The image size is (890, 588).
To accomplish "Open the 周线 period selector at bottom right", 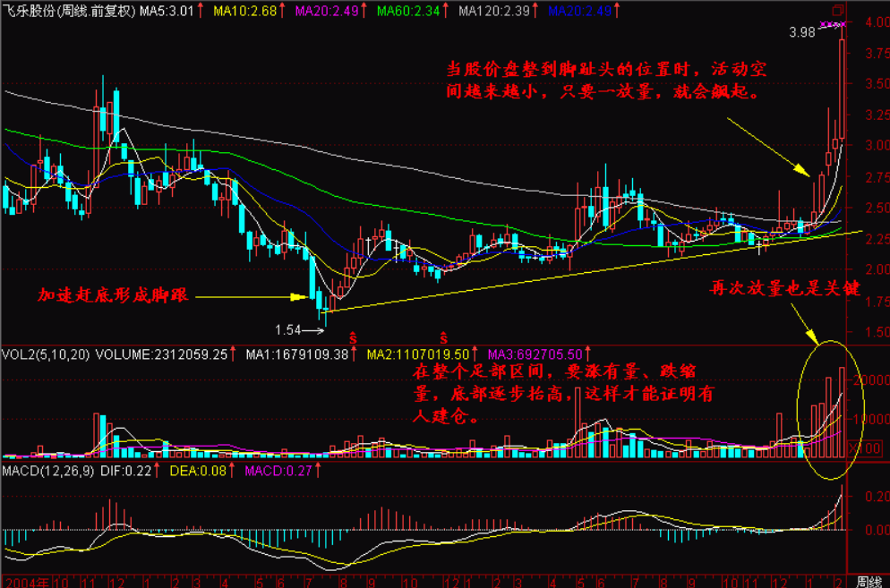I will click(869, 580).
